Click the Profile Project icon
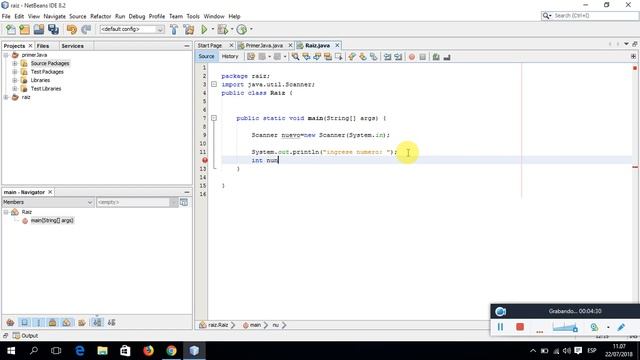 (242, 29)
